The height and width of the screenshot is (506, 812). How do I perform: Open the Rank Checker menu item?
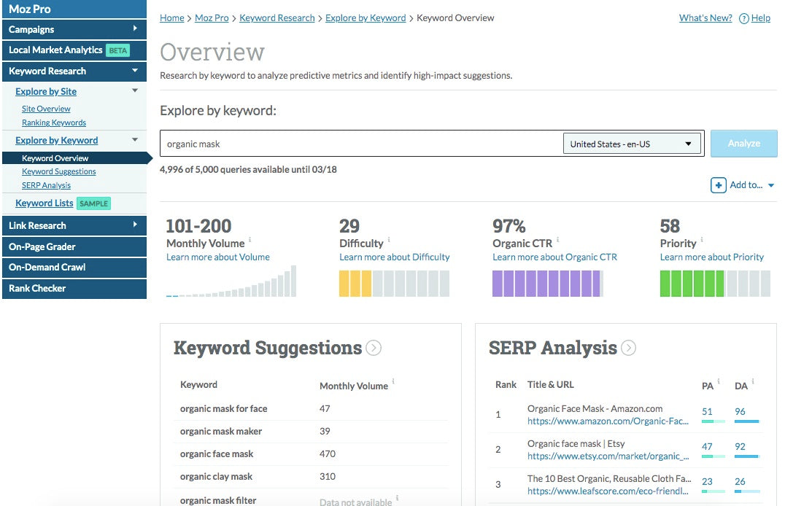tap(74, 289)
